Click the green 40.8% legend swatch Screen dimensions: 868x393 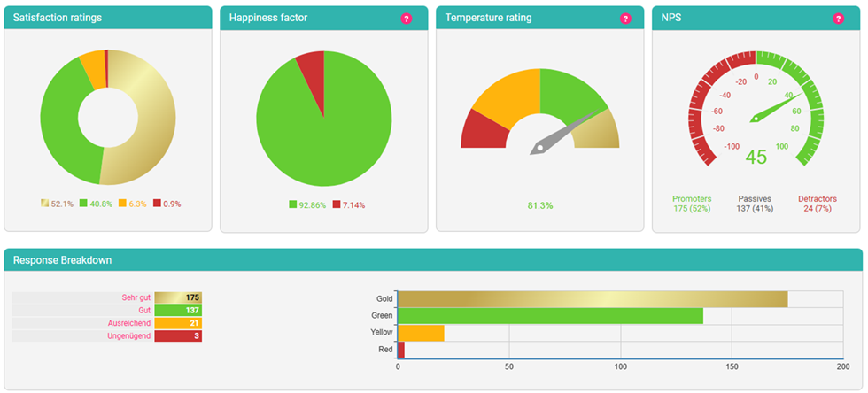pyautogui.click(x=83, y=204)
